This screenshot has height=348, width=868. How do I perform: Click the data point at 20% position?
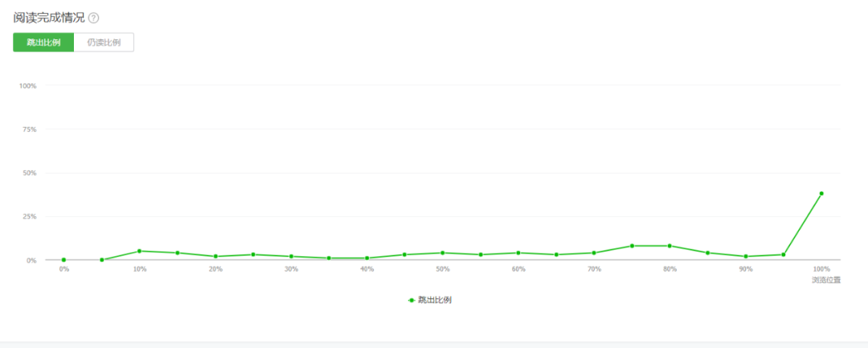click(215, 256)
